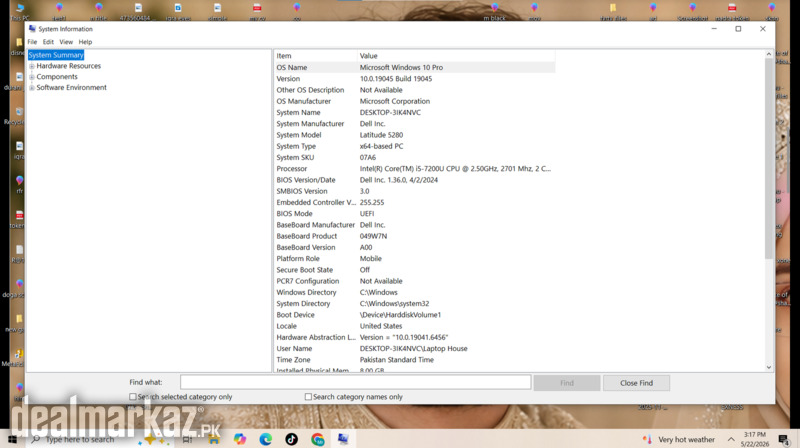The image size is (800, 448).
Task: Select Software Environment tree item
Action: pyautogui.click(x=71, y=87)
